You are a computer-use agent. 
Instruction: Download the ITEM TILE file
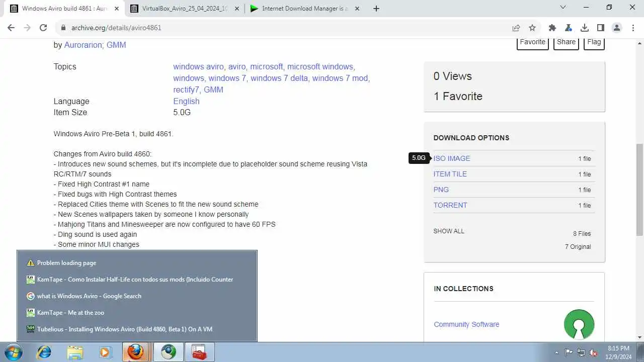(x=450, y=174)
